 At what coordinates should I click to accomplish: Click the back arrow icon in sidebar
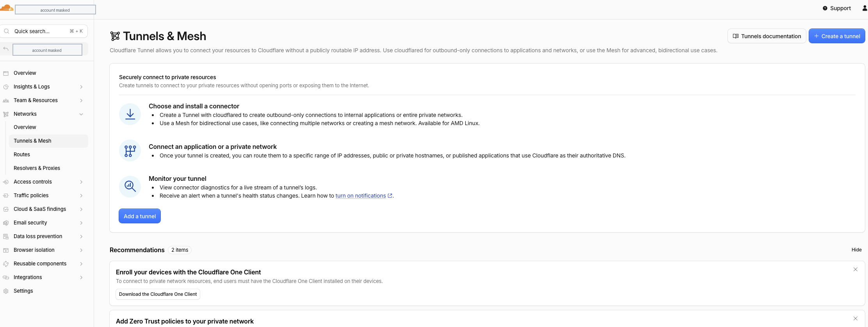pos(6,49)
